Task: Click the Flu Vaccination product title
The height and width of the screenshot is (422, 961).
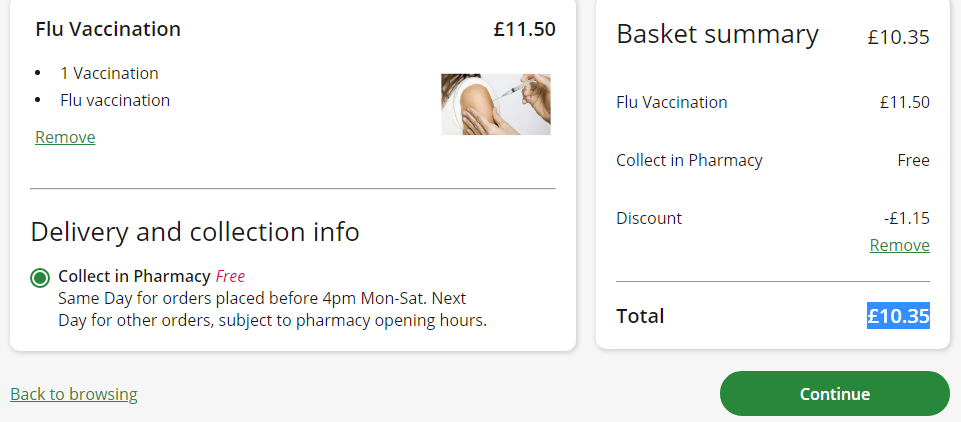Action: tap(108, 29)
